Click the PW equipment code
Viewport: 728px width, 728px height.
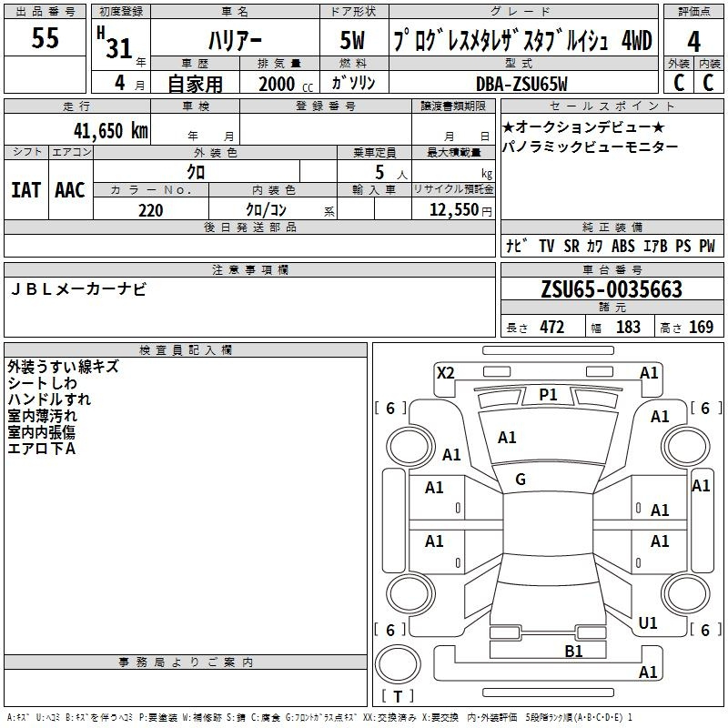707,246
